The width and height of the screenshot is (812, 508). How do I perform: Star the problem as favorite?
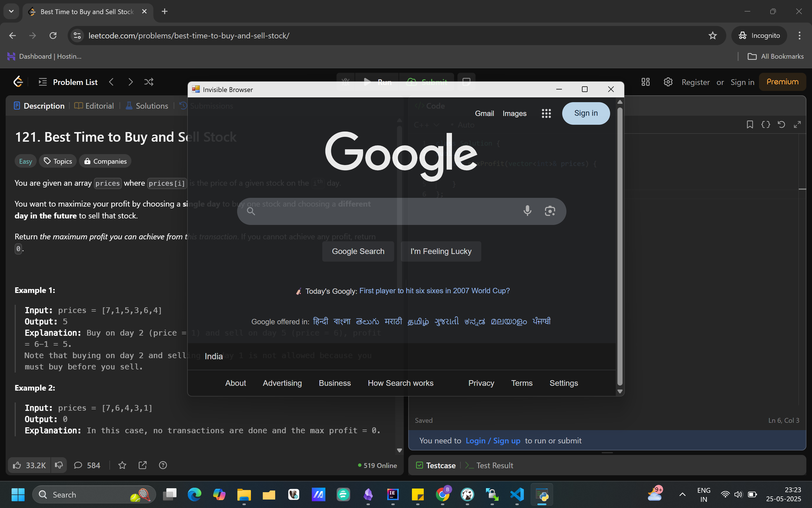coord(122,465)
